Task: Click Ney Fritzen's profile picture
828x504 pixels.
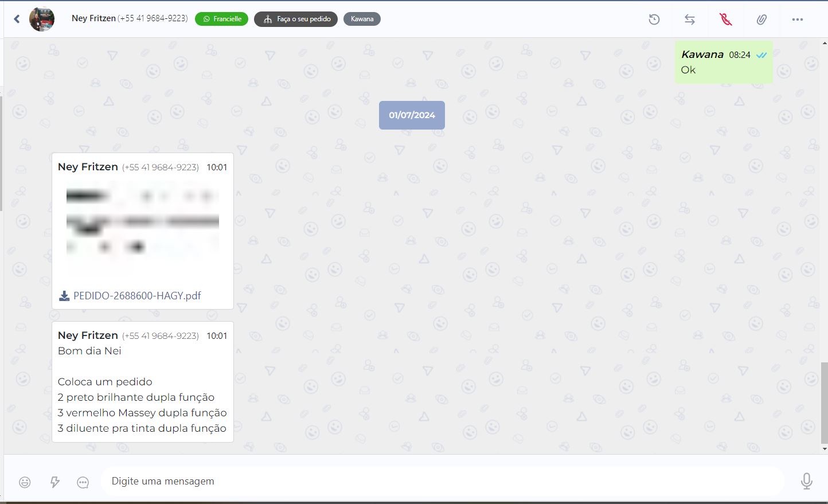Action: tap(42, 19)
